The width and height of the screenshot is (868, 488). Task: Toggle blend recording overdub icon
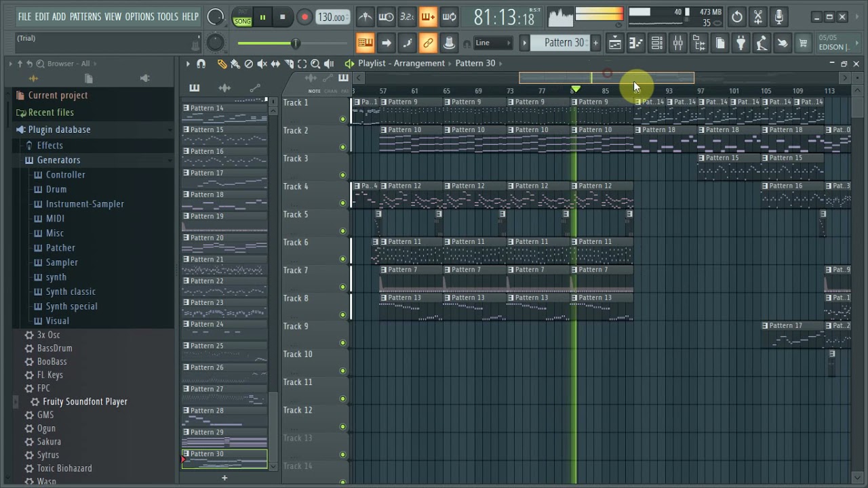click(428, 17)
